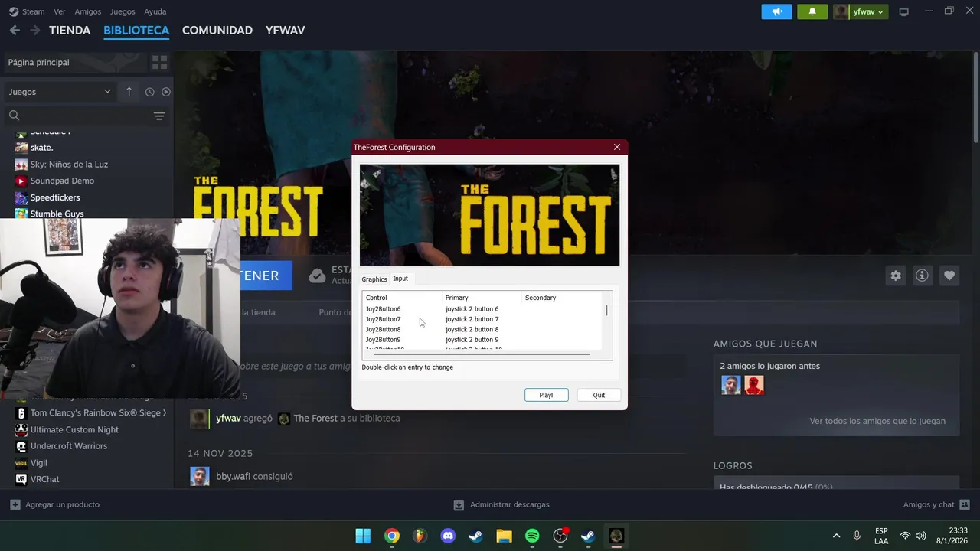This screenshot has height=551, width=980.
Task: Open the Amigos menu
Action: click(88, 11)
